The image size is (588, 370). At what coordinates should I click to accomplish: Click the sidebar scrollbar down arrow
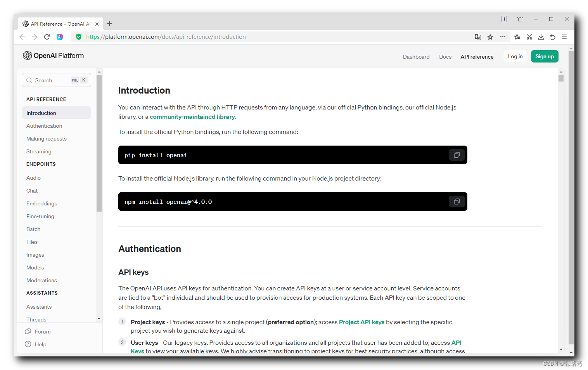coord(99,319)
